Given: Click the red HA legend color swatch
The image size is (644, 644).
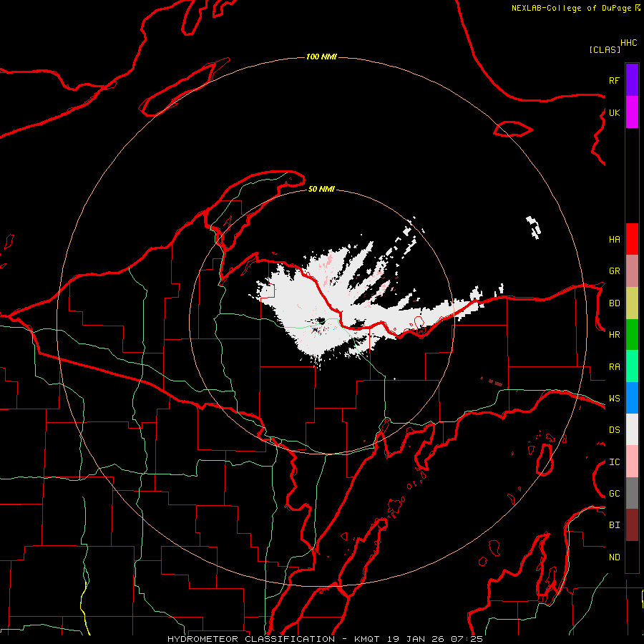Looking at the screenshot, I should tap(632, 239).
